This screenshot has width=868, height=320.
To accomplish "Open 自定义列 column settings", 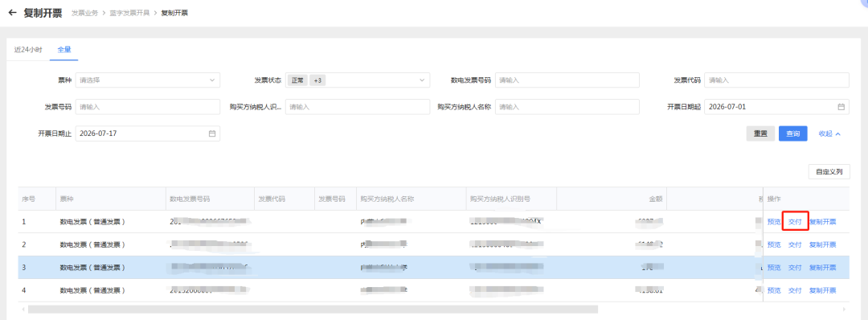I will coord(829,171).
